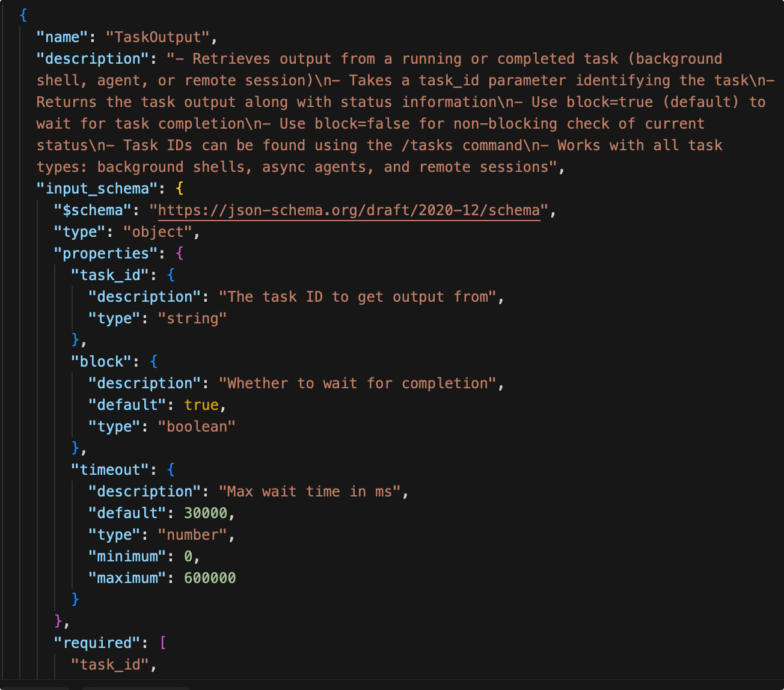Click the "TaskOutput" name value
Viewport: 784px width, 690px height.
point(158,37)
